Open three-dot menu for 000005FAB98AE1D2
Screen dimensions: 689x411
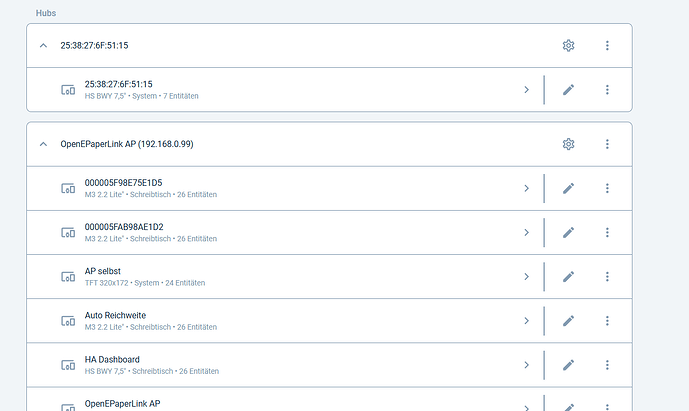607,232
